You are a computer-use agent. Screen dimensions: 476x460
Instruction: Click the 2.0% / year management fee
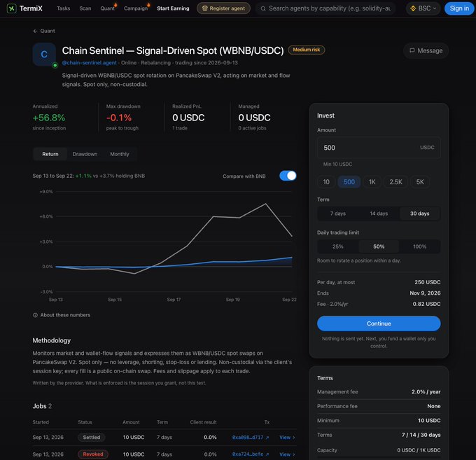[x=426, y=392]
